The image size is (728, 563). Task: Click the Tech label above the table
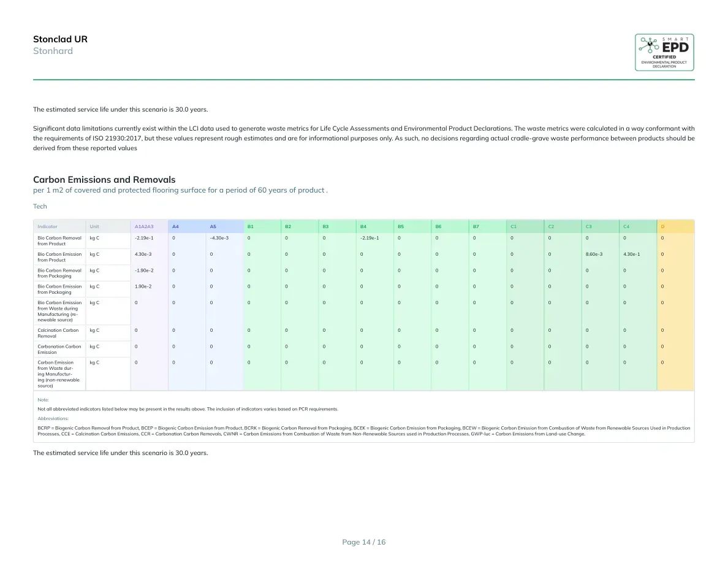40,206
